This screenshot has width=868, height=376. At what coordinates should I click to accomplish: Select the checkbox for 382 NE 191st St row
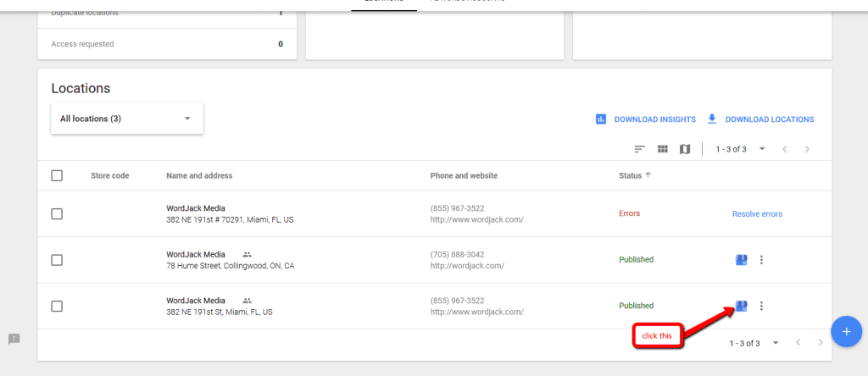pos(57,306)
